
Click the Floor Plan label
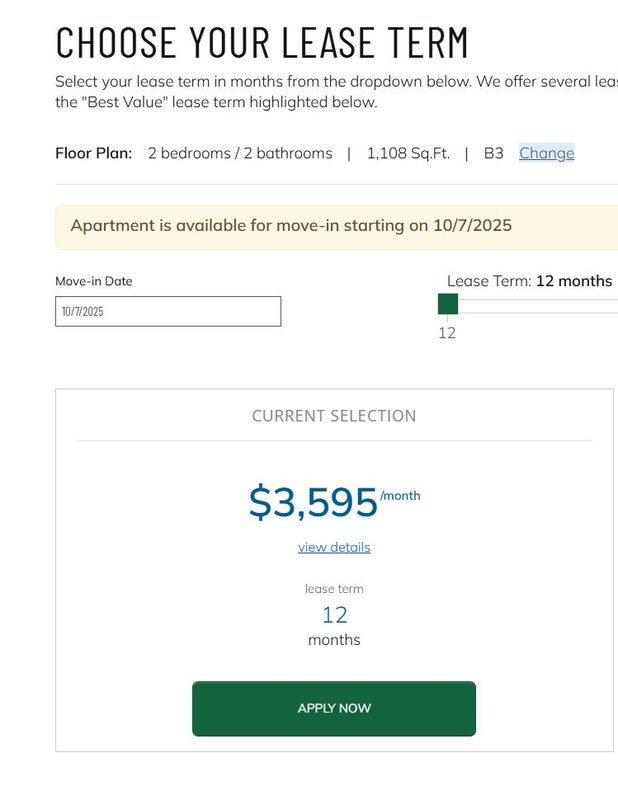pyautogui.click(x=93, y=153)
